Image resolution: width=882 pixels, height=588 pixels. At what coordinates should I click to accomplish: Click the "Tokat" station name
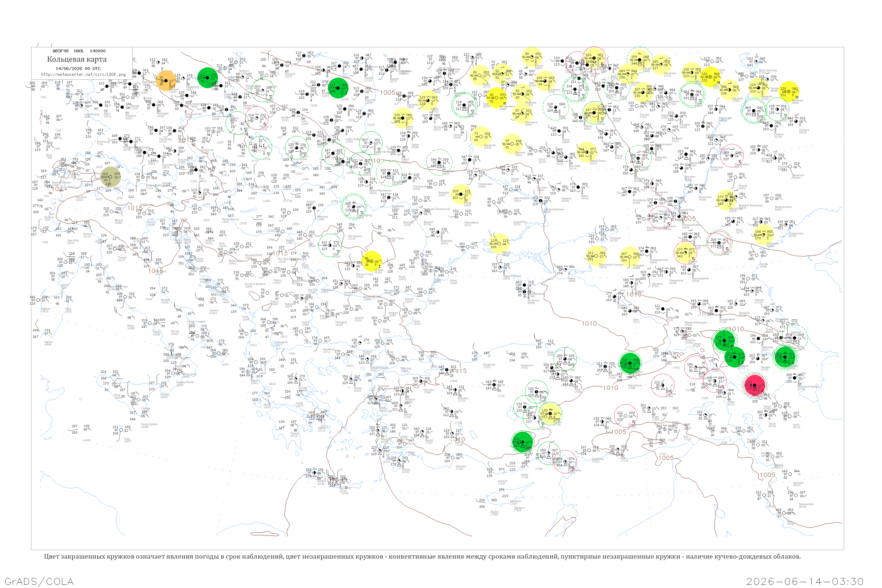tap(577, 390)
